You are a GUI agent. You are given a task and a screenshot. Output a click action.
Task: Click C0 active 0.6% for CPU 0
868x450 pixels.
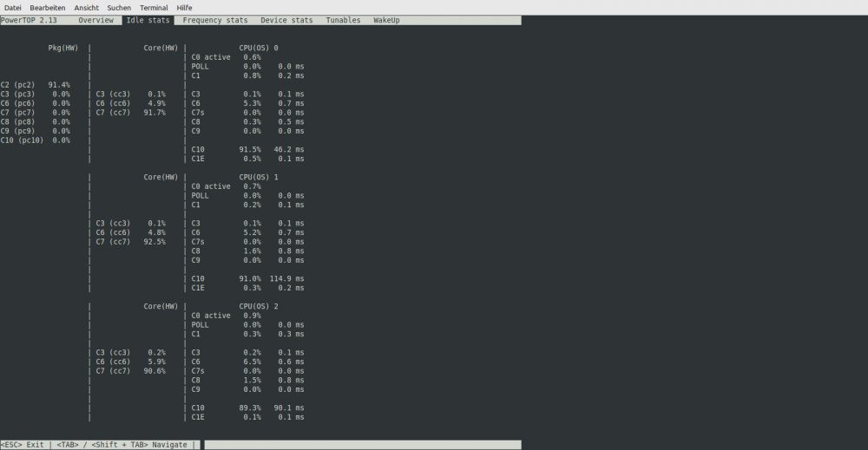pos(227,57)
